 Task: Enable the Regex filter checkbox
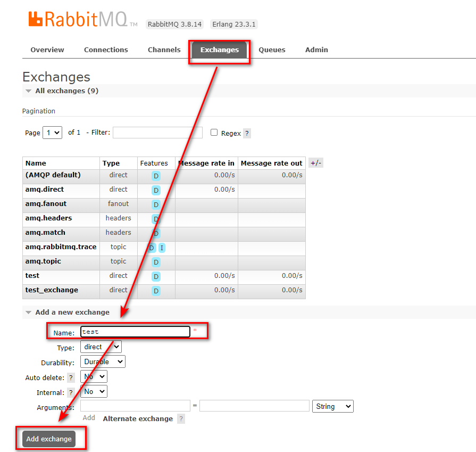214,133
